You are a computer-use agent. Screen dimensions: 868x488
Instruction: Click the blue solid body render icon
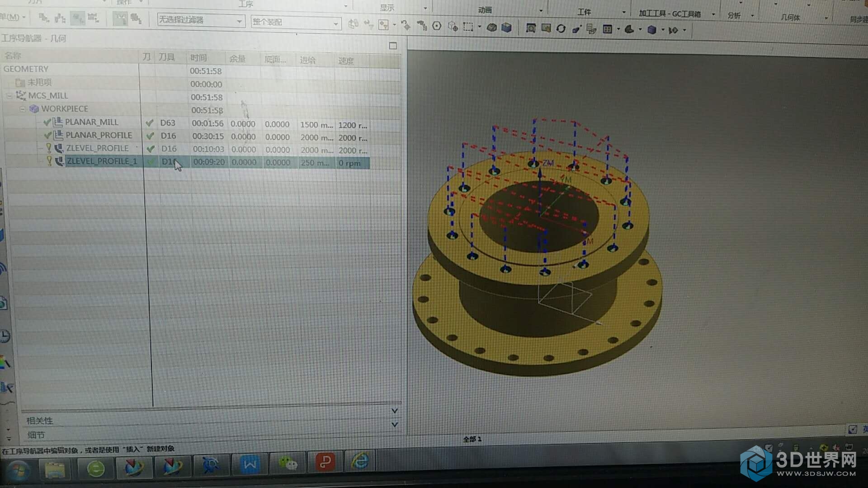[x=651, y=30]
